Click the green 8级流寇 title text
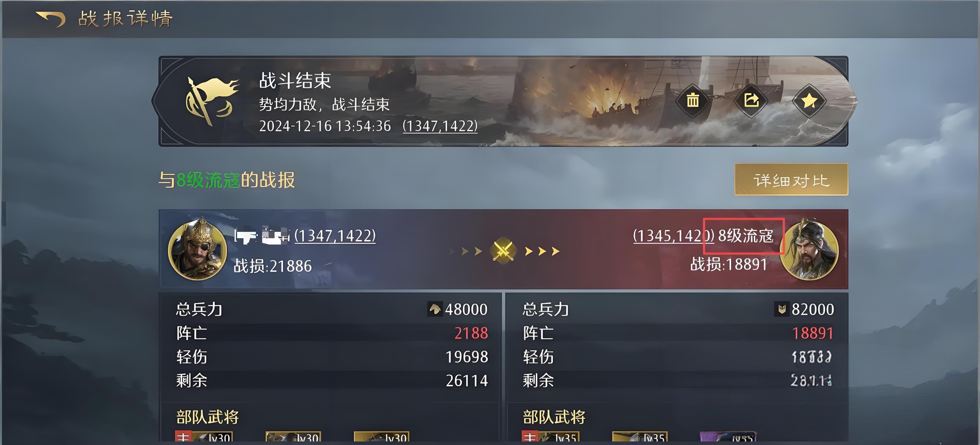The image size is (980, 445). (209, 180)
